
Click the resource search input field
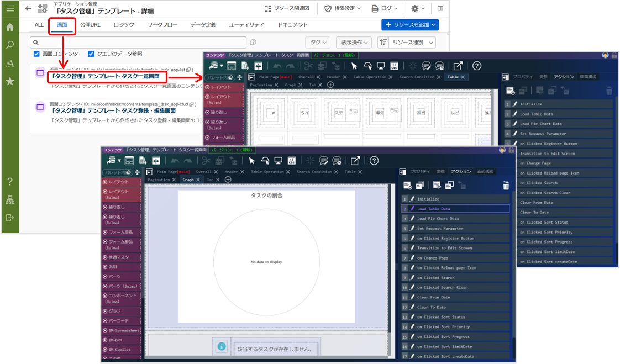pos(138,43)
